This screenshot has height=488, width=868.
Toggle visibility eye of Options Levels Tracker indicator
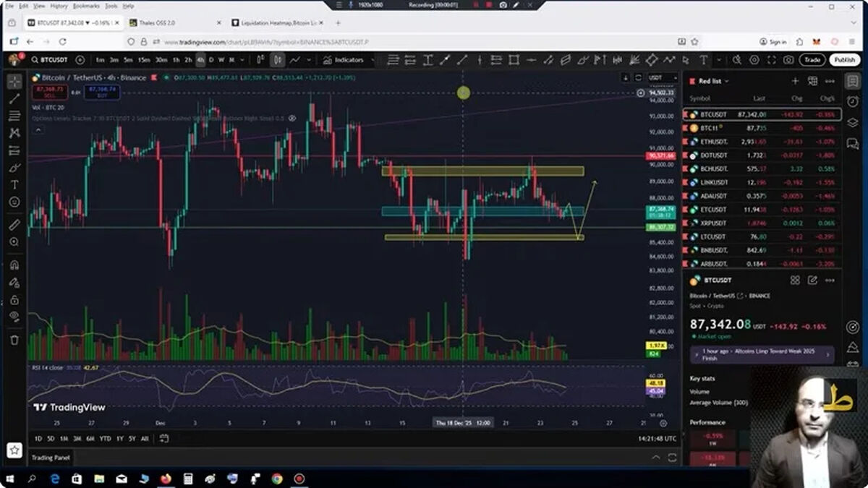click(x=292, y=118)
